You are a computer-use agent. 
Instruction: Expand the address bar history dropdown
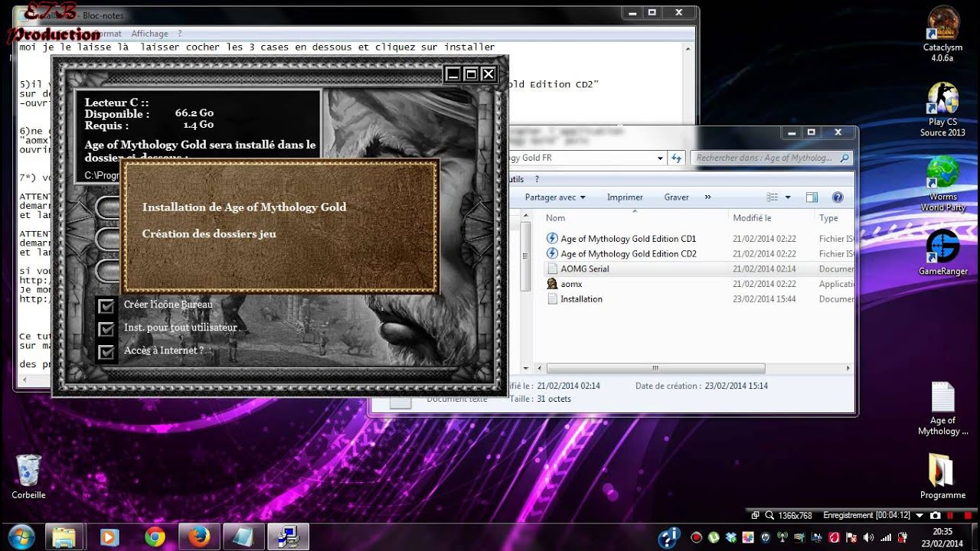[x=660, y=158]
